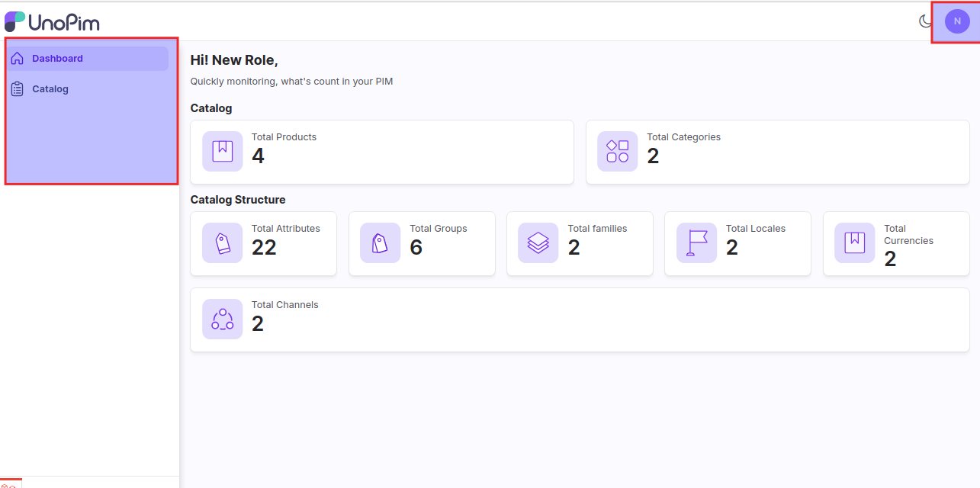
Task: Click the Total Groups tags icon
Action: (380, 242)
